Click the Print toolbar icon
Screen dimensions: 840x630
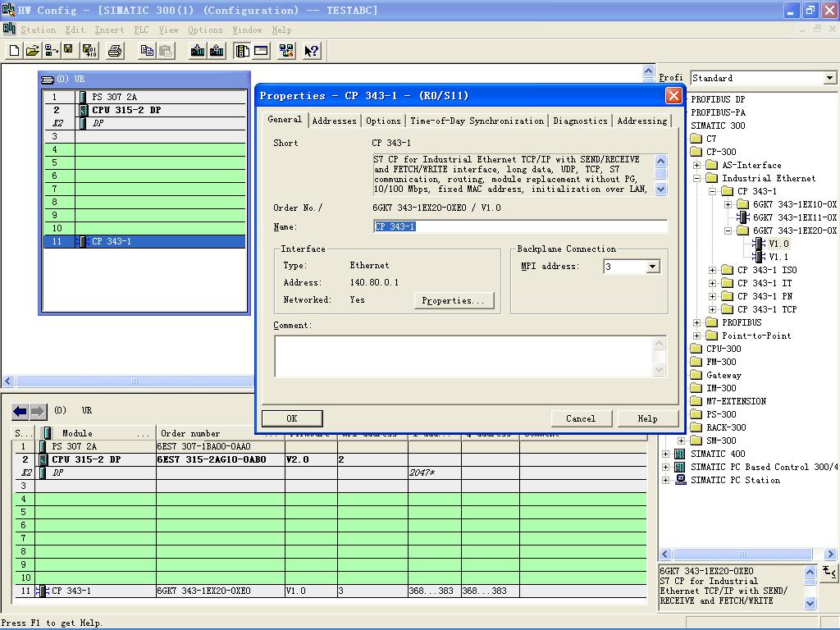tap(115, 51)
